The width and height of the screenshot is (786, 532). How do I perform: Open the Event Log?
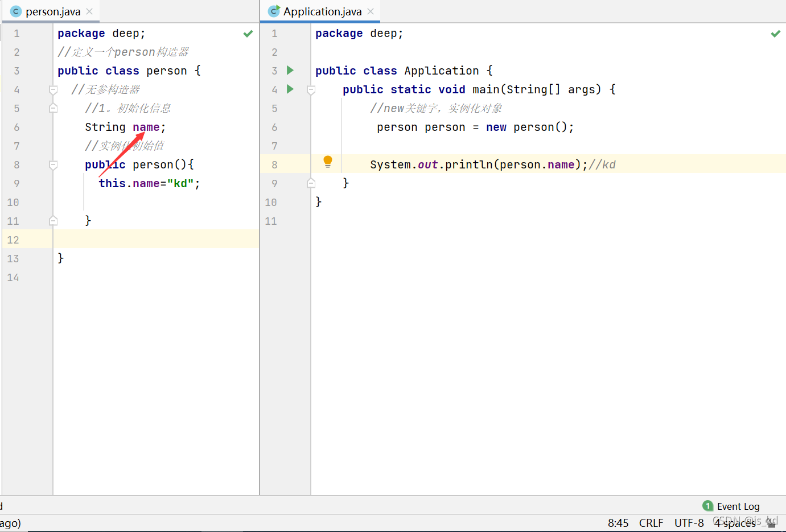pos(738,506)
